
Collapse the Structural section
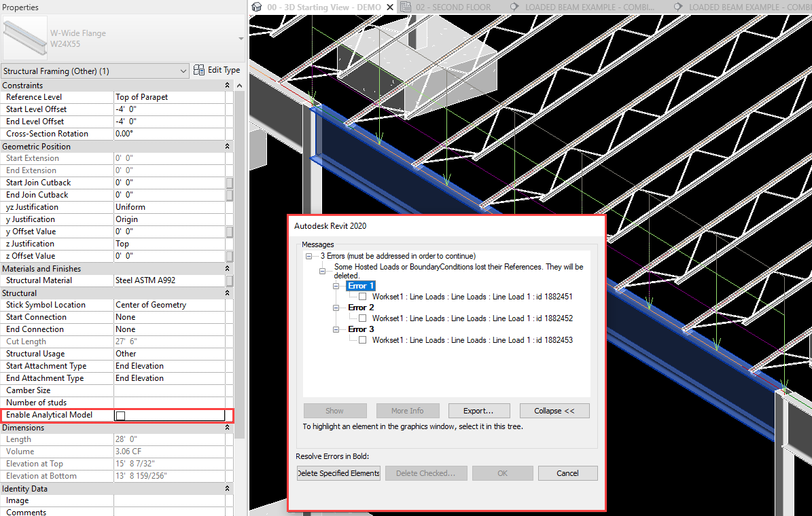[227, 293]
